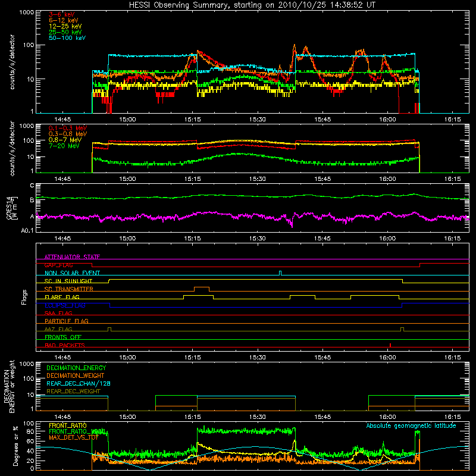Select the ATTENUATOR_STATE flag label
476x476 pixels.
(72, 257)
